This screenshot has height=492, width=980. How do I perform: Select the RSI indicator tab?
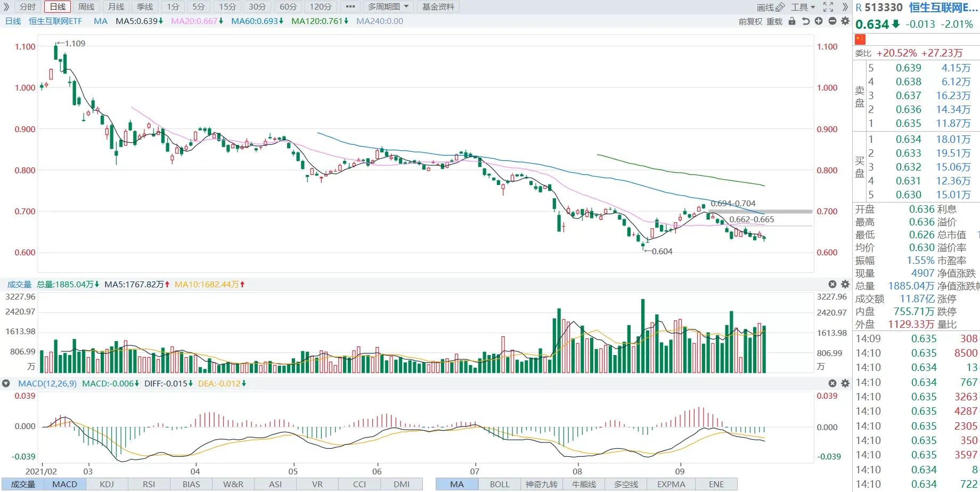(x=149, y=484)
